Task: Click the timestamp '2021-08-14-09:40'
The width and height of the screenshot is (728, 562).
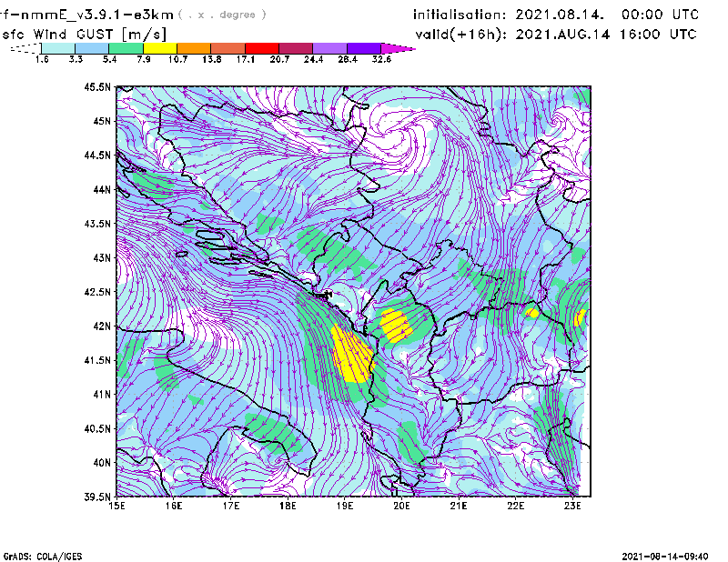Action: (x=665, y=557)
